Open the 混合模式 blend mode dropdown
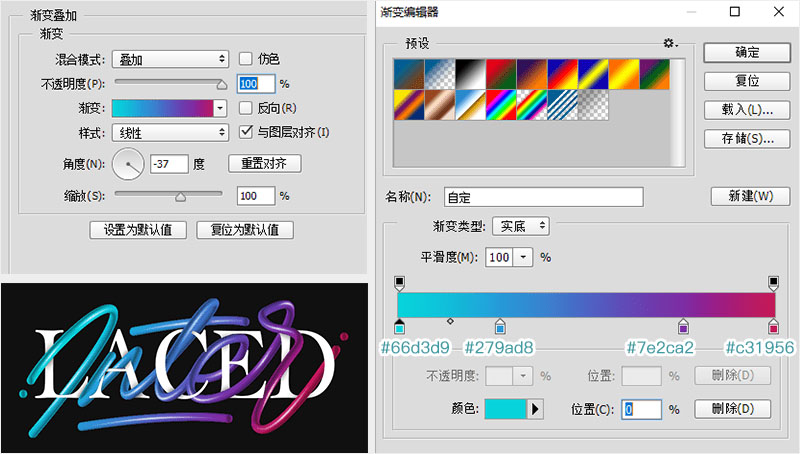800x454 pixels. click(x=170, y=59)
